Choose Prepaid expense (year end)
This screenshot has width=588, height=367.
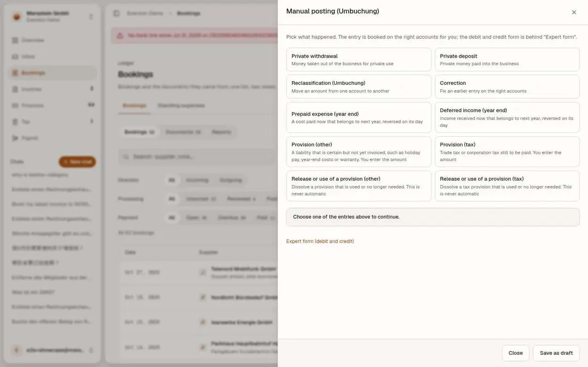[359, 118]
